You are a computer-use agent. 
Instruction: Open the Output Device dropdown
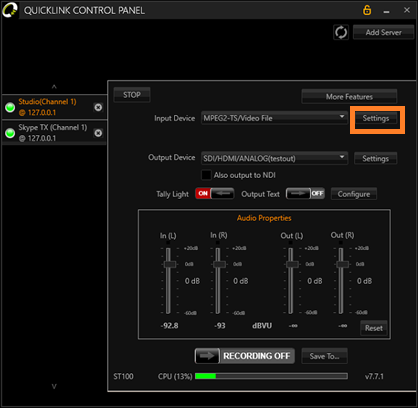pyautogui.click(x=274, y=158)
